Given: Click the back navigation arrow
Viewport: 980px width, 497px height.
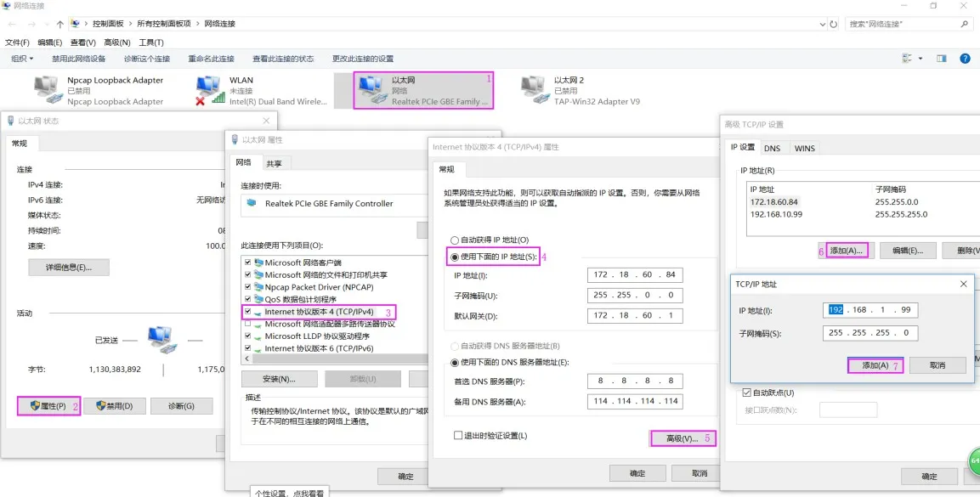Looking at the screenshot, I should pos(14,23).
